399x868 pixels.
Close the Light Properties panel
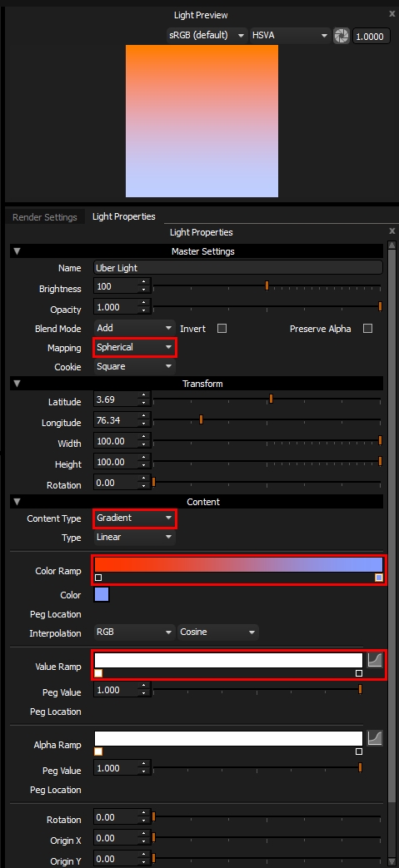tap(392, 231)
